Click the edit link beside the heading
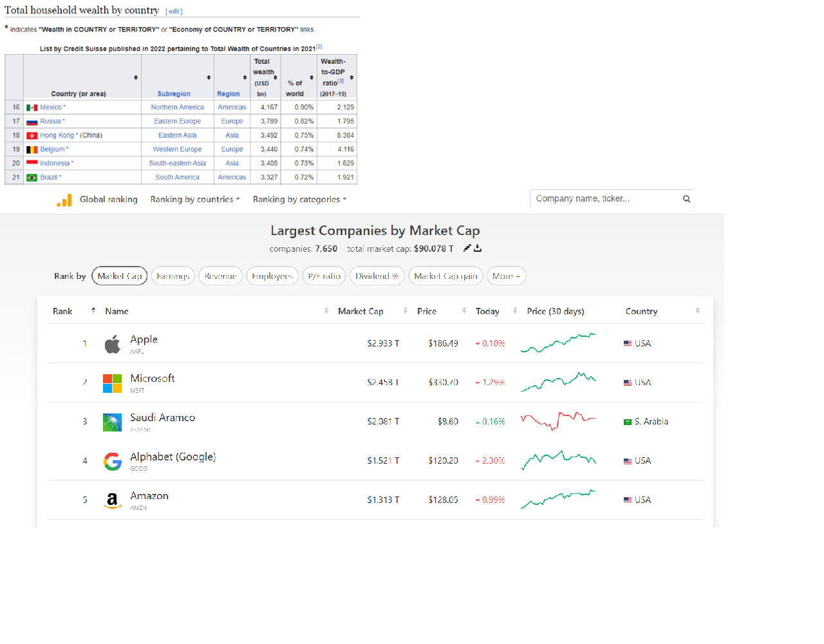Viewport: 824px width, 644px height. click(x=174, y=12)
